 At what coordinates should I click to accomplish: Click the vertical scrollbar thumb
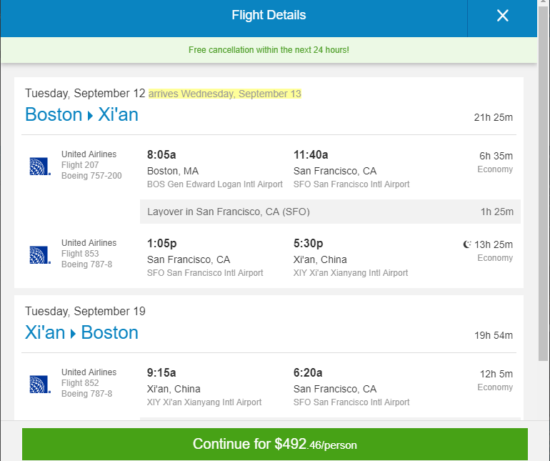click(x=543, y=182)
